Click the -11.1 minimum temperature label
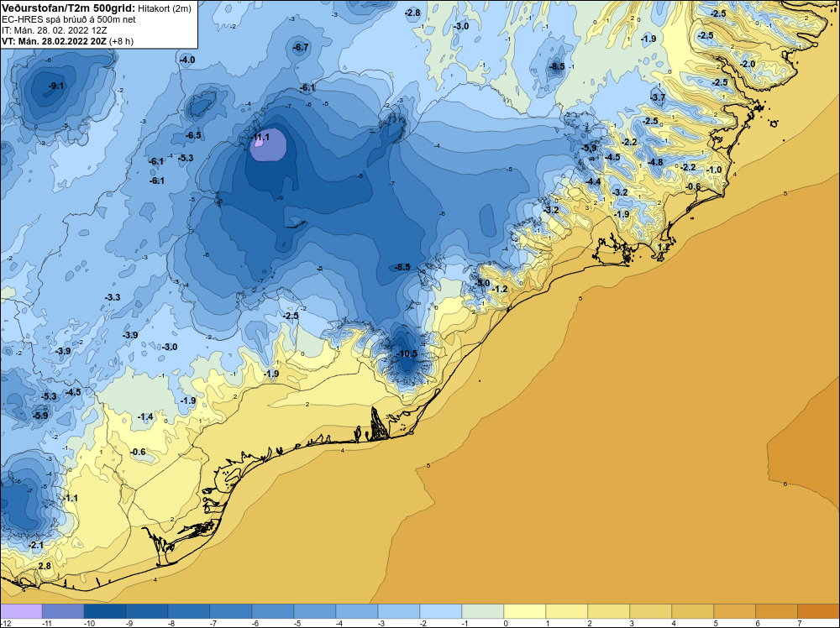This screenshot has width=840, height=628. (260, 137)
